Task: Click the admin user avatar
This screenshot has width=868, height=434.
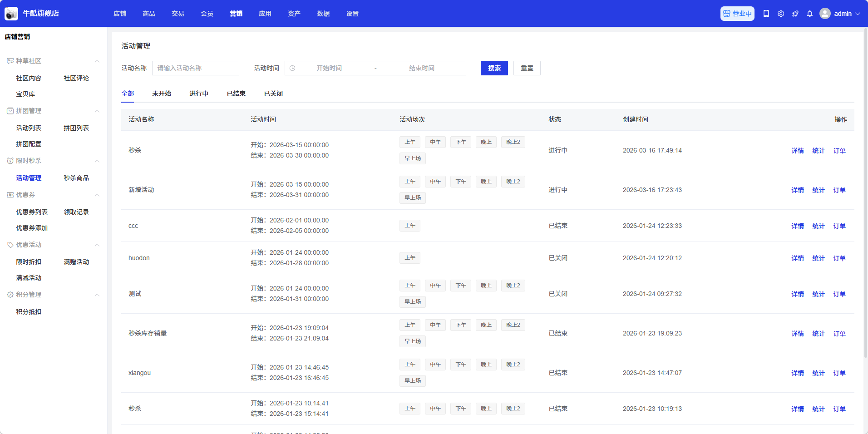Action: pyautogui.click(x=825, y=14)
